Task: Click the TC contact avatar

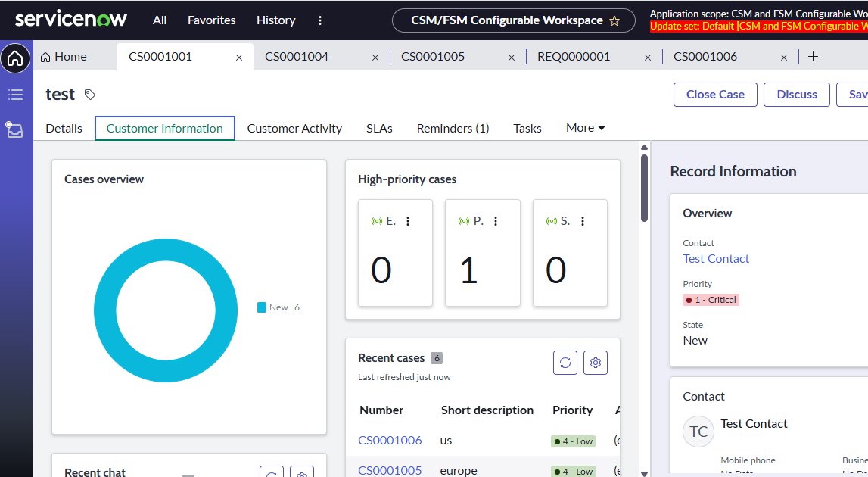Action: click(698, 432)
